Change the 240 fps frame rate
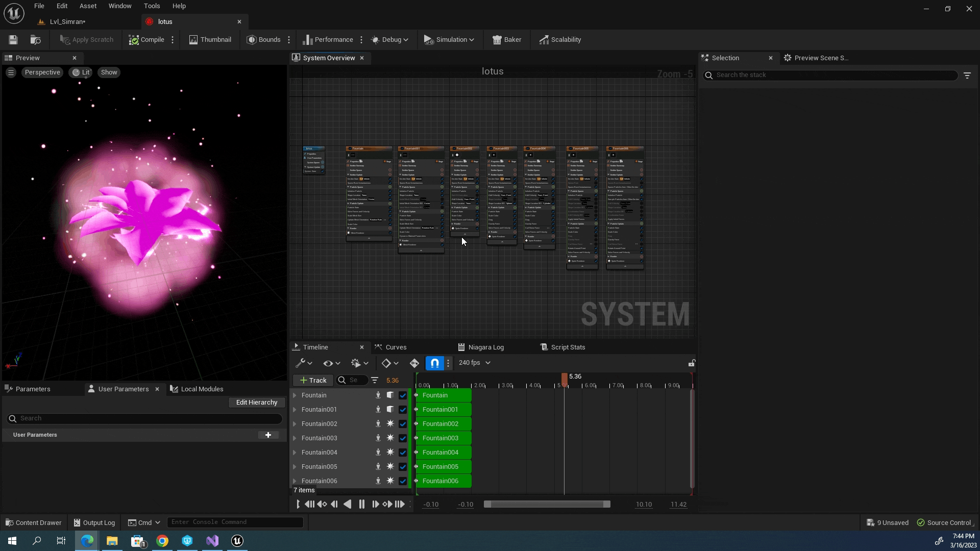Screen dimensions: 980x551 [x=474, y=363]
